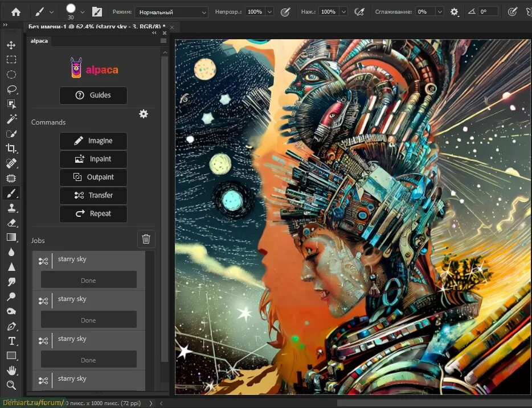Select the Gradient tool

point(11,237)
